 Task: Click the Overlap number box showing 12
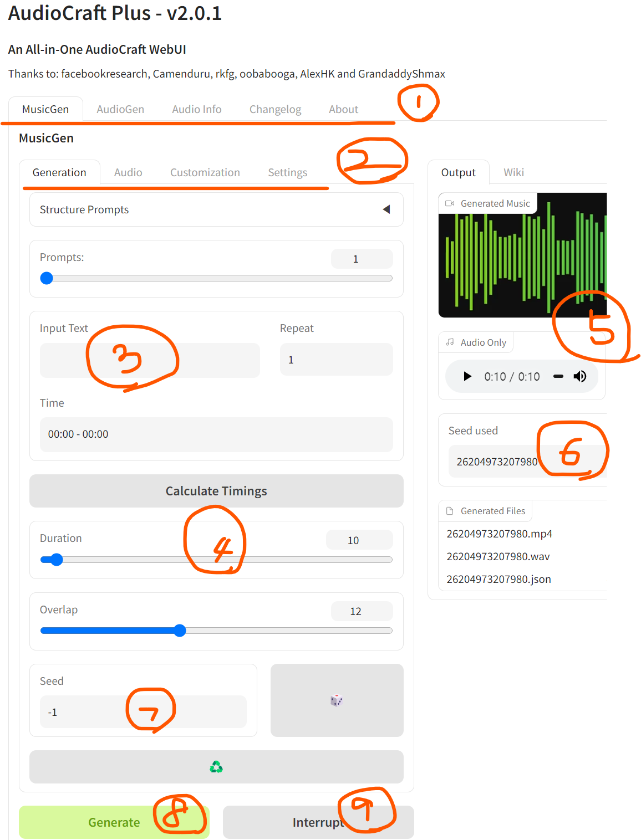362,611
